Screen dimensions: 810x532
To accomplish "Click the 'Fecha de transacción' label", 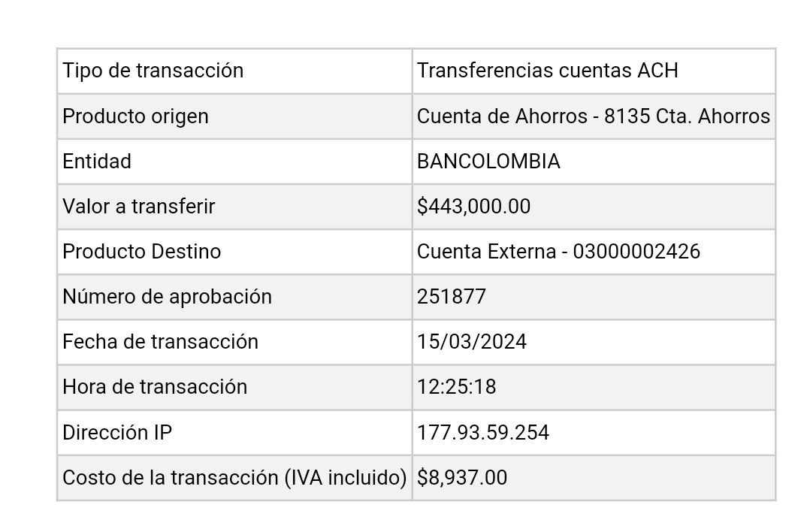I will 160,342.
